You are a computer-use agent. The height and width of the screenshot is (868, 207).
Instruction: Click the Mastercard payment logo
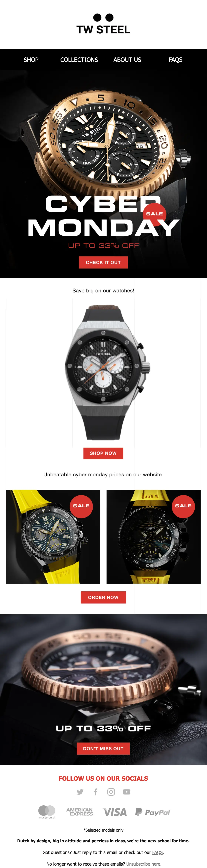[47, 812]
